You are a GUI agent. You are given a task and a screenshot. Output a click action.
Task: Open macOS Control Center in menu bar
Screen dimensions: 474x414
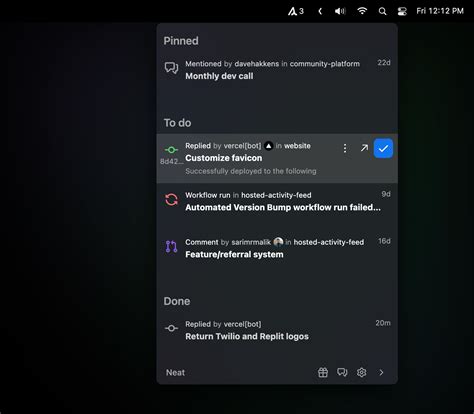[x=402, y=12]
